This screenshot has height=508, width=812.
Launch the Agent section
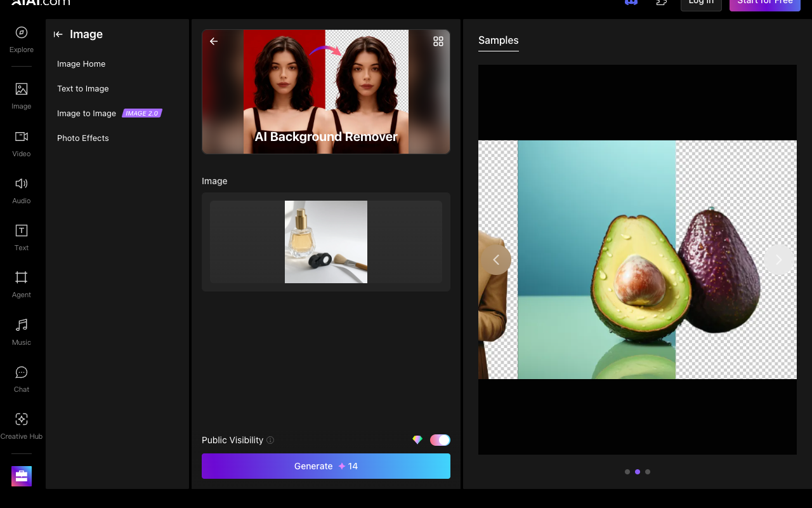coord(22,284)
